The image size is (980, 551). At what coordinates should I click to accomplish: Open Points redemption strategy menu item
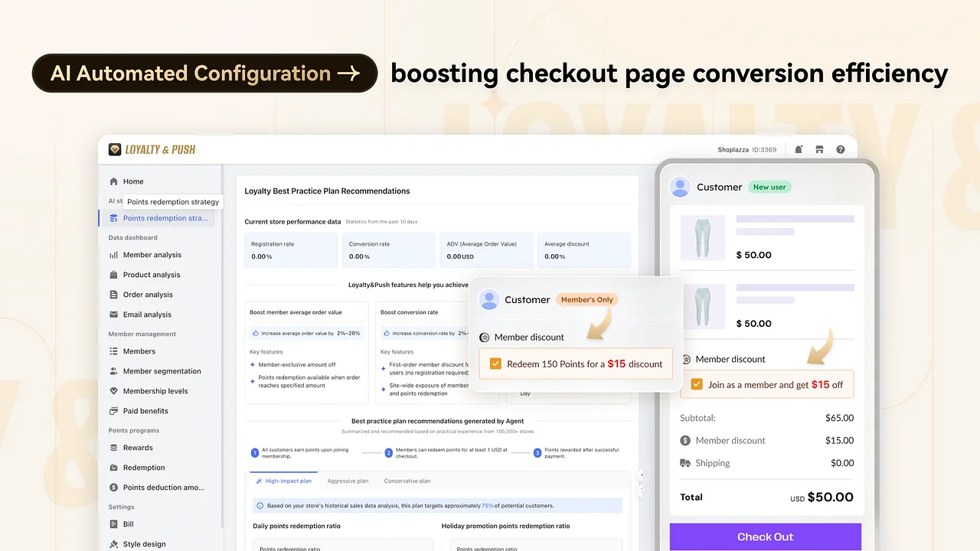click(165, 218)
